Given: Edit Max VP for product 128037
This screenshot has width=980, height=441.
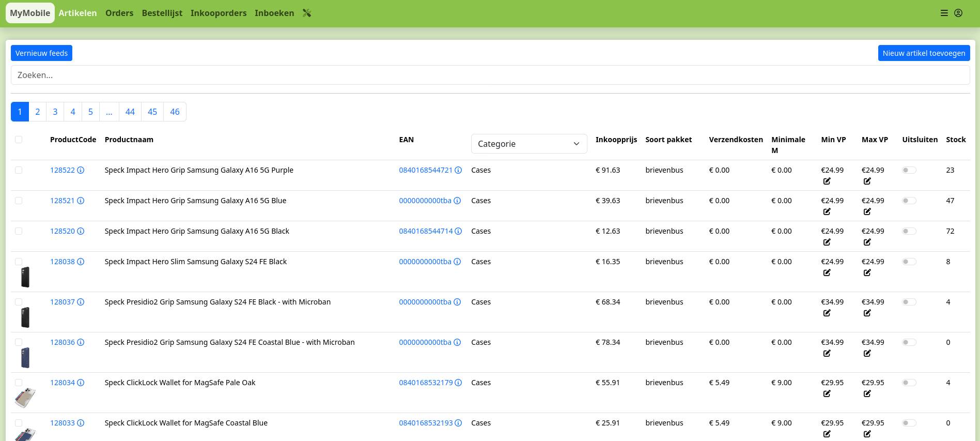Looking at the screenshot, I should pyautogui.click(x=867, y=313).
